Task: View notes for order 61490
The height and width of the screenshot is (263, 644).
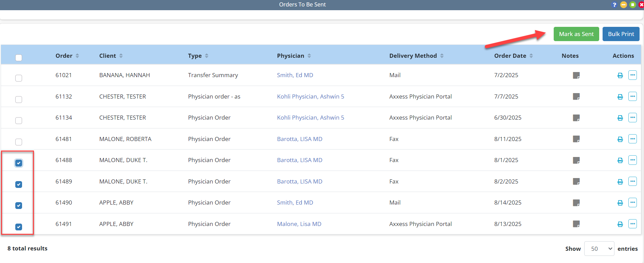Action: pos(576,203)
